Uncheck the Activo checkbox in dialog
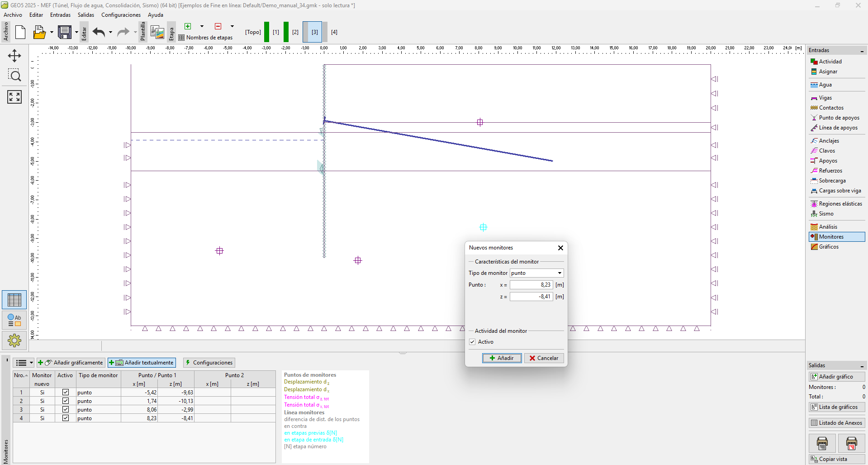 click(x=472, y=342)
